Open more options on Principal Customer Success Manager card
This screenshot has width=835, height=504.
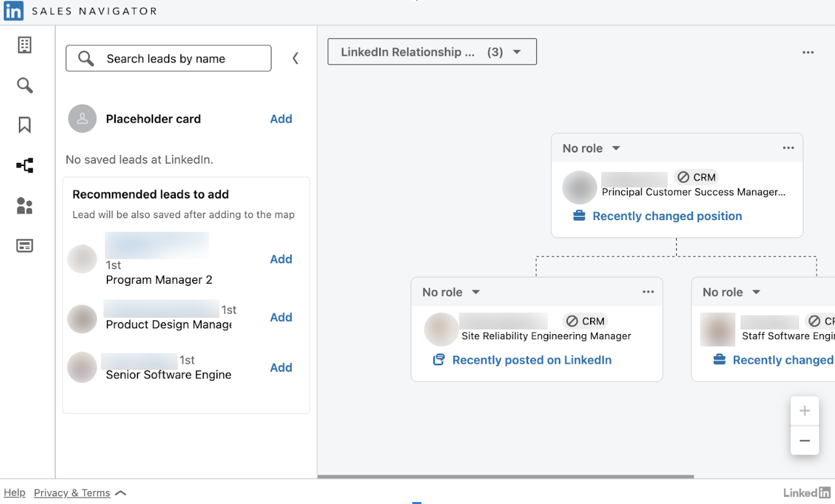(x=788, y=148)
